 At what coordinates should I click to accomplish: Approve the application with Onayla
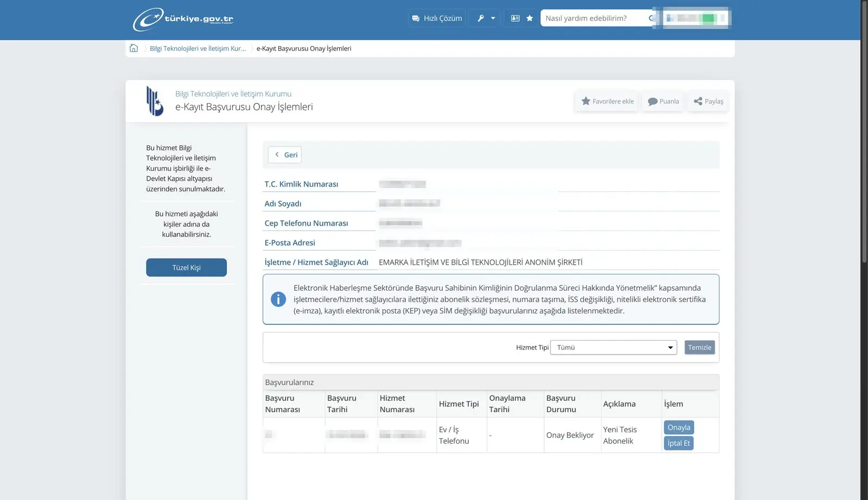pyautogui.click(x=679, y=427)
